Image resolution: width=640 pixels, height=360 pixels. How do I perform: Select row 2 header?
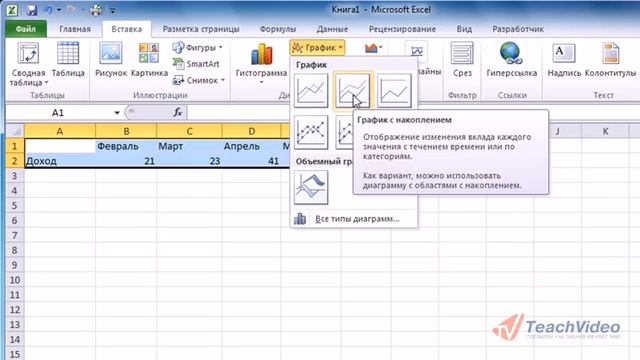tap(15, 161)
